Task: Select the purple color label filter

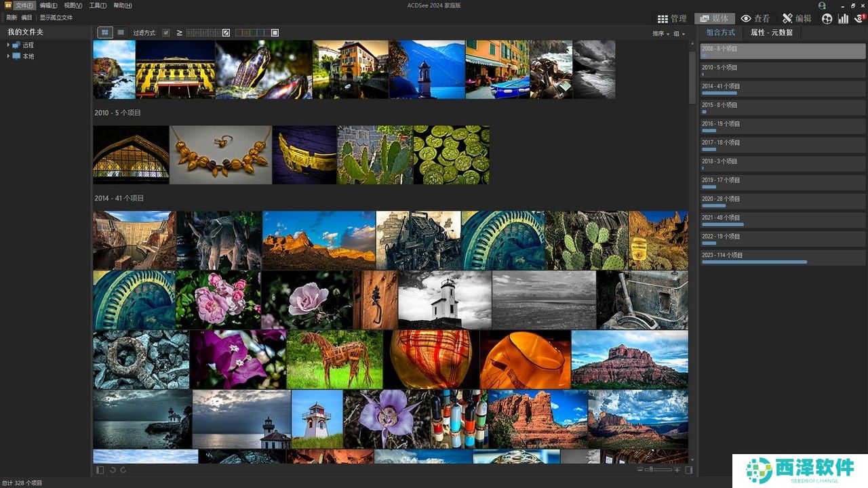Action: 267,33
